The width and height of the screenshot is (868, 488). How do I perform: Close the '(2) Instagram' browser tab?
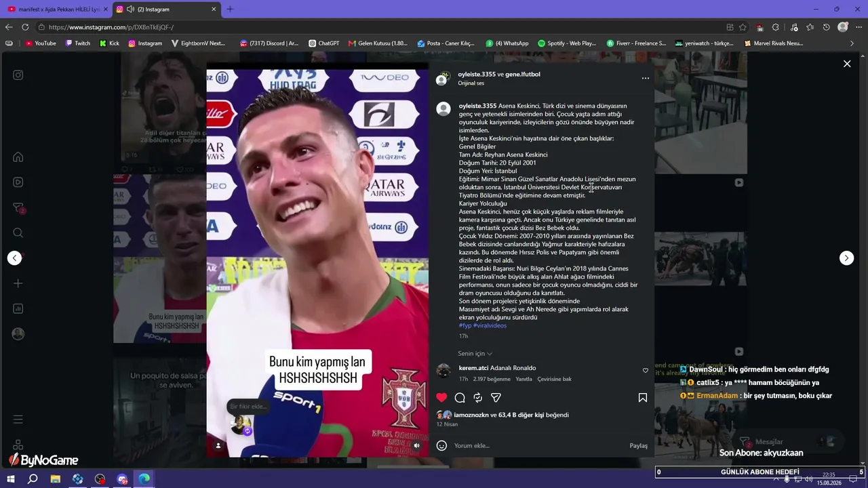tap(214, 9)
